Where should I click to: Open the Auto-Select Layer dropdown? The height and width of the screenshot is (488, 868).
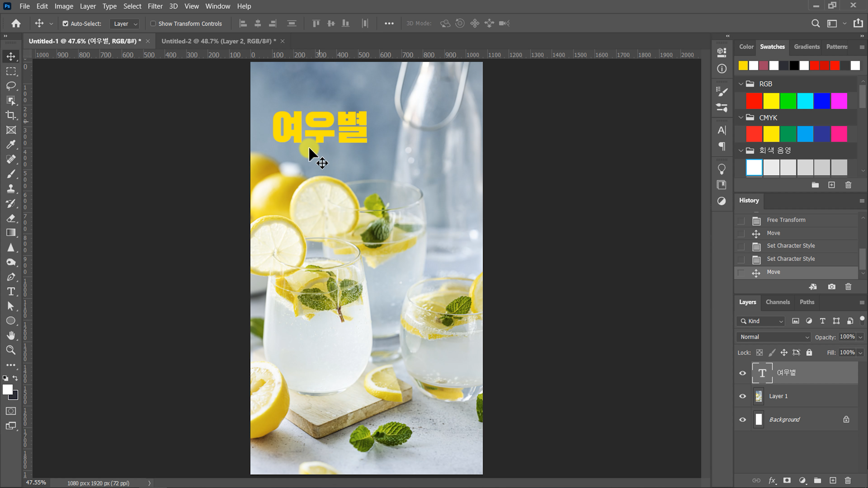[125, 23]
